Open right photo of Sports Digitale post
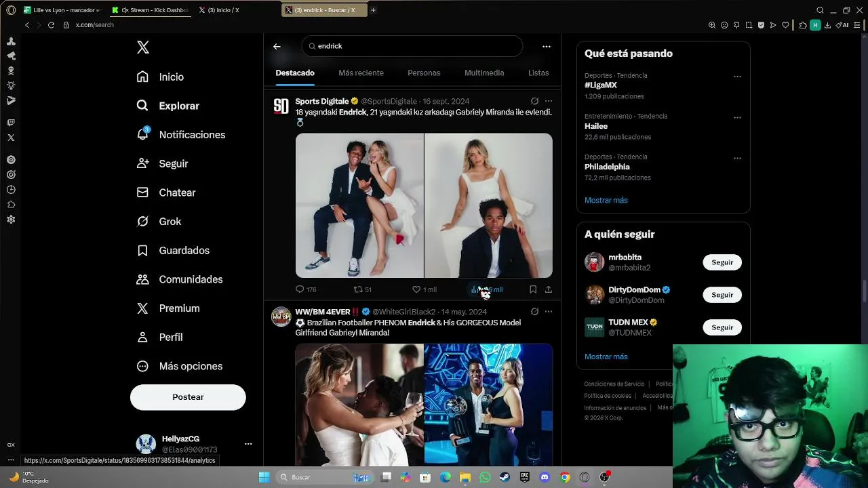Screen dimensions: 868x488 click(488, 205)
